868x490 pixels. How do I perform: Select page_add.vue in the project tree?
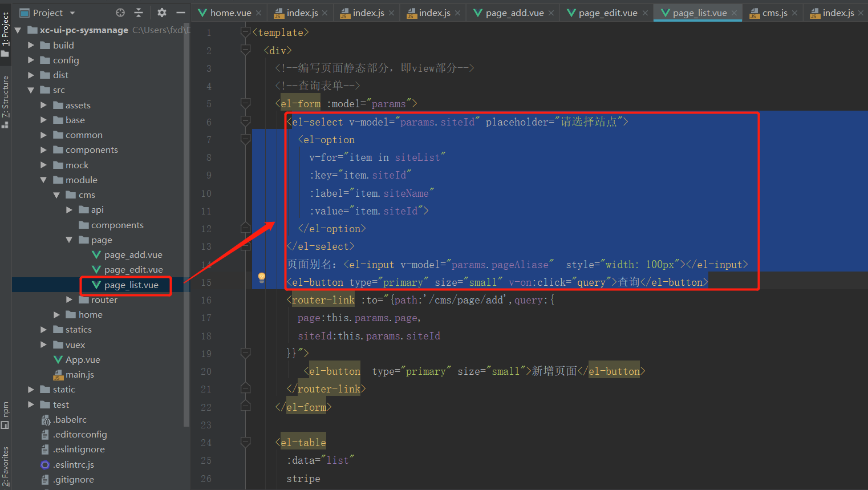(133, 255)
